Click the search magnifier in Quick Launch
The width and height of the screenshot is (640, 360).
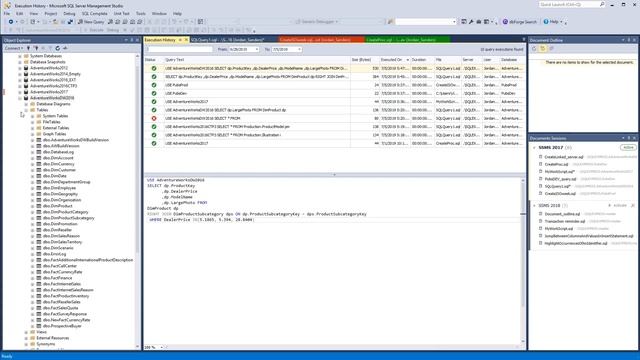point(602,4)
